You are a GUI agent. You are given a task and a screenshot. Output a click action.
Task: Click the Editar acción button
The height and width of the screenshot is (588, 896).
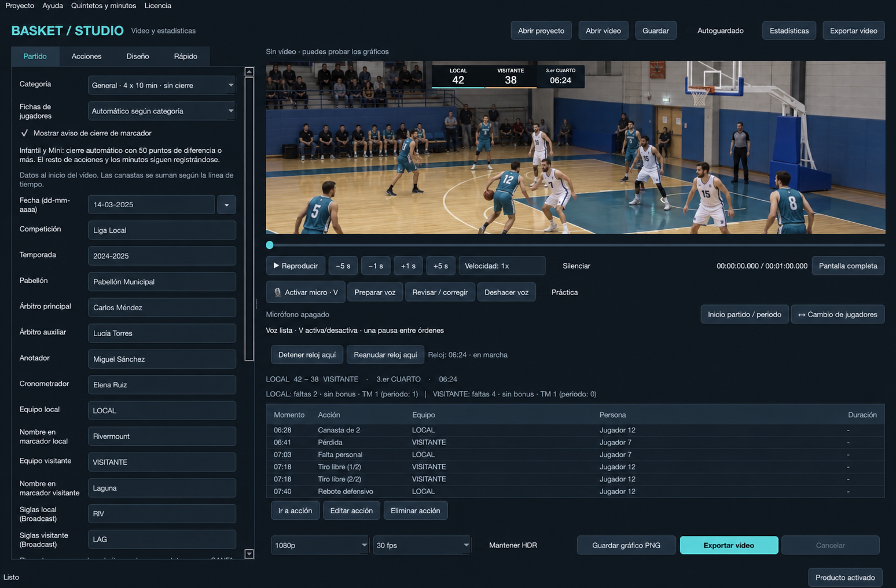point(351,510)
